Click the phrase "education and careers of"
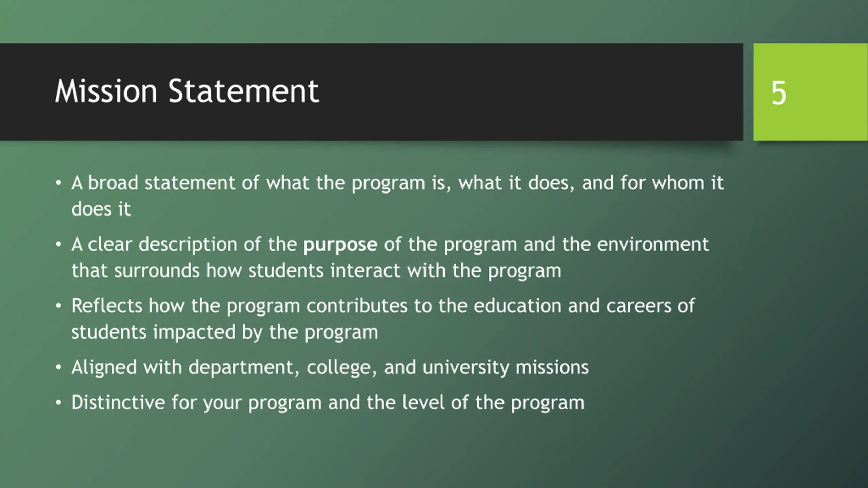The image size is (868, 488). [584, 306]
